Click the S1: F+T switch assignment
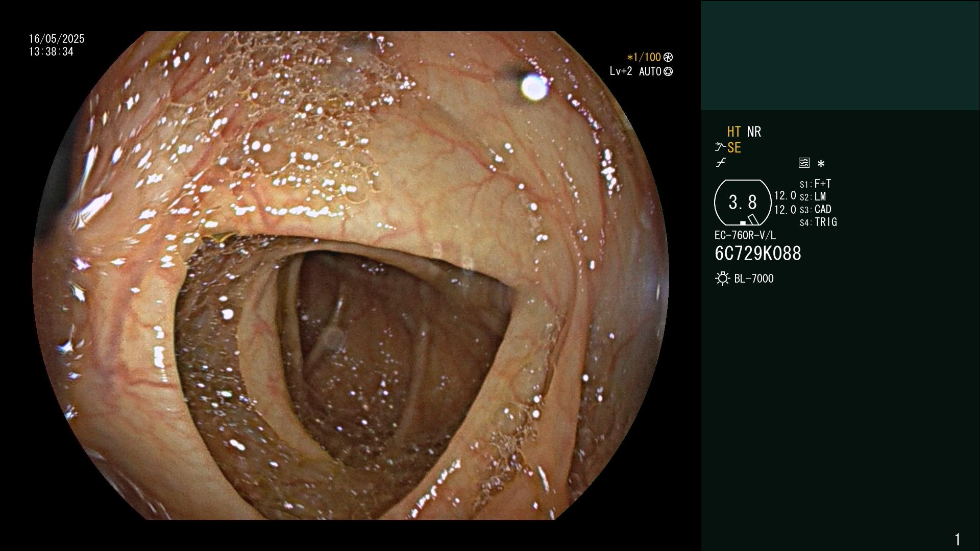Image resolution: width=980 pixels, height=551 pixels. point(815,184)
